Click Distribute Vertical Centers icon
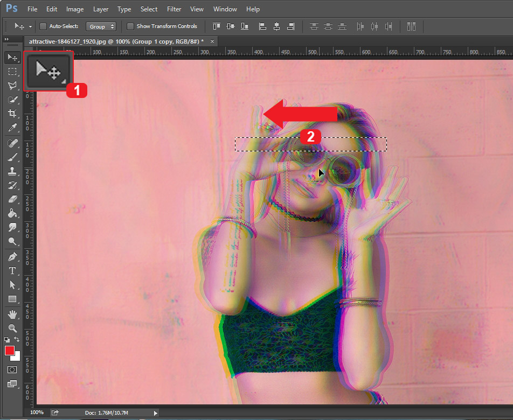Image resolution: width=513 pixels, height=420 pixels. 328,26
